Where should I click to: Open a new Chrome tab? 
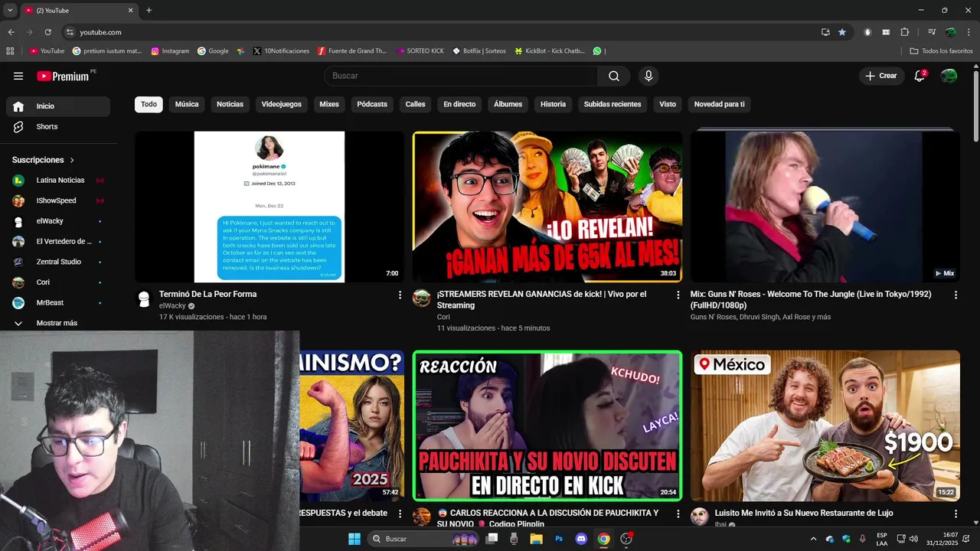click(149, 10)
